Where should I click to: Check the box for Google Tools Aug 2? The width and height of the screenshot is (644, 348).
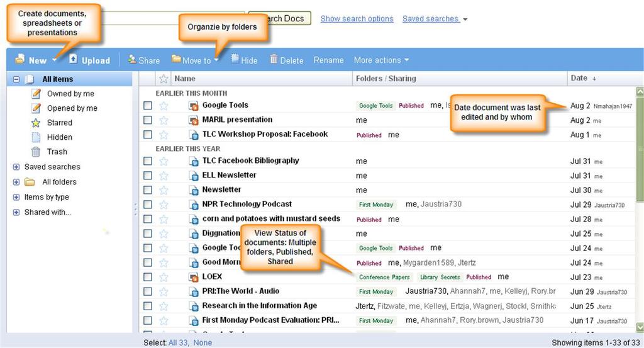point(148,106)
